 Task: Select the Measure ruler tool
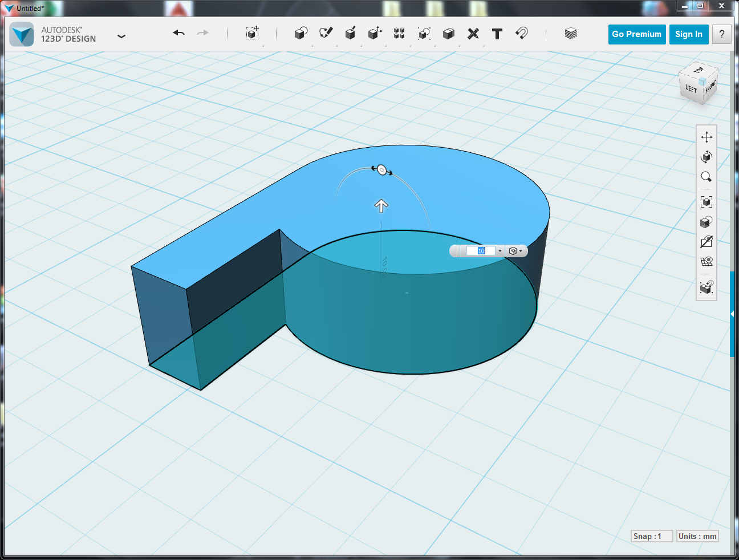[473, 34]
